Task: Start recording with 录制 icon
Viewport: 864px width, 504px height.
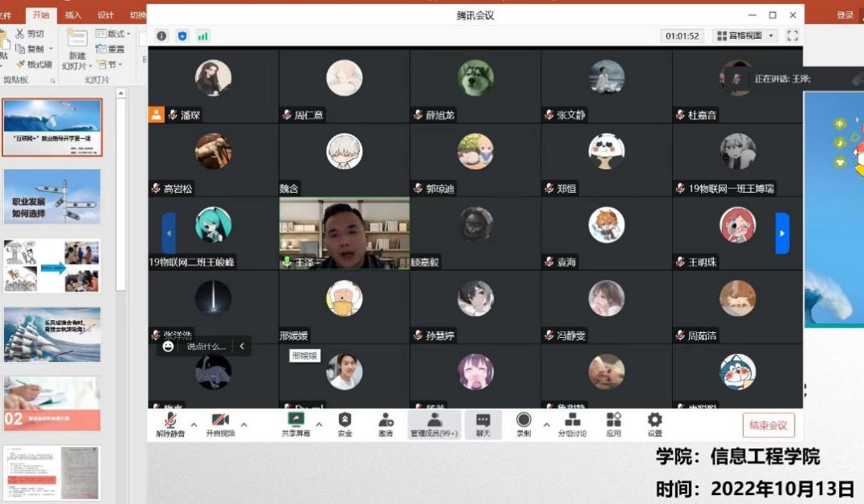Action: (x=524, y=420)
